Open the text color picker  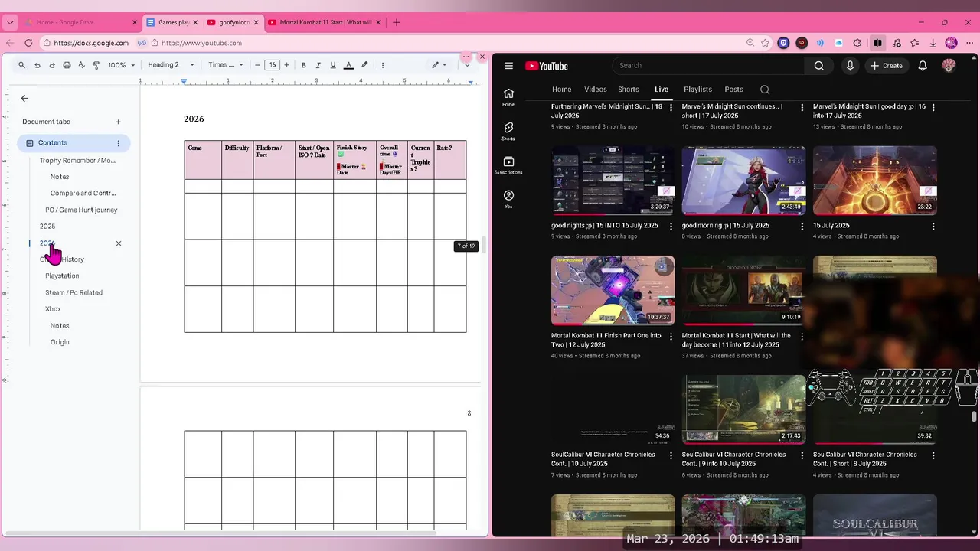(x=348, y=65)
